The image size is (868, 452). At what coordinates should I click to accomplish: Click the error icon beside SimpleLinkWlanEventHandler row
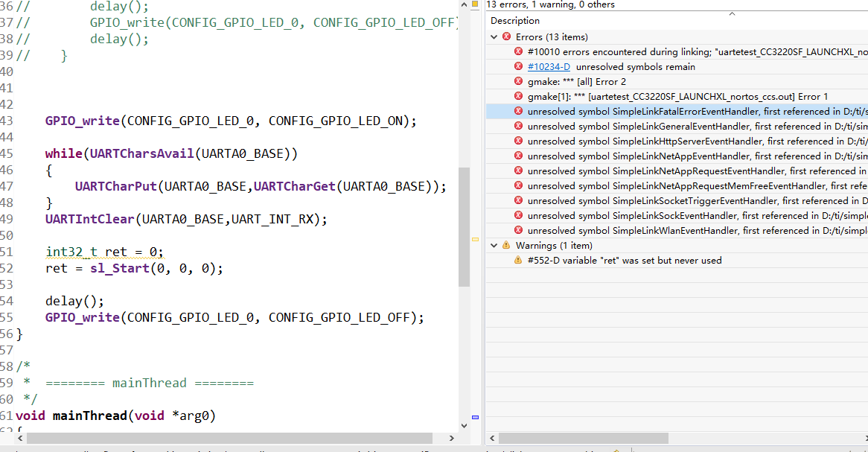518,230
